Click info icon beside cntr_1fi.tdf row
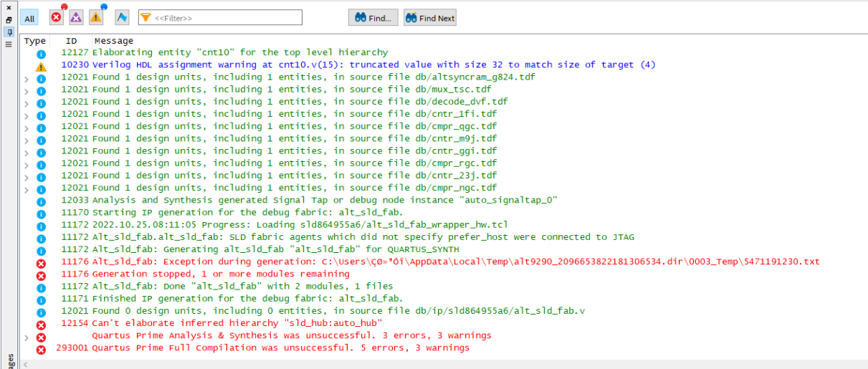This screenshot has width=868, height=369. (x=41, y=115)
